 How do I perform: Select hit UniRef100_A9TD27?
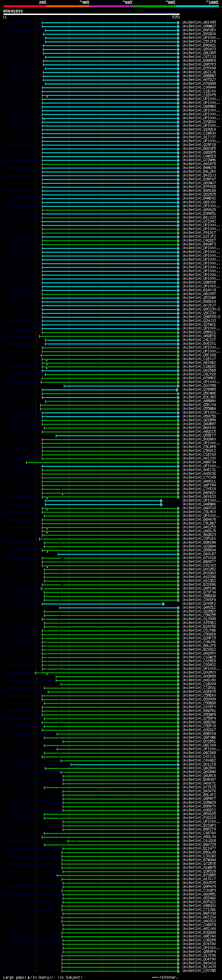click(199, 80)
